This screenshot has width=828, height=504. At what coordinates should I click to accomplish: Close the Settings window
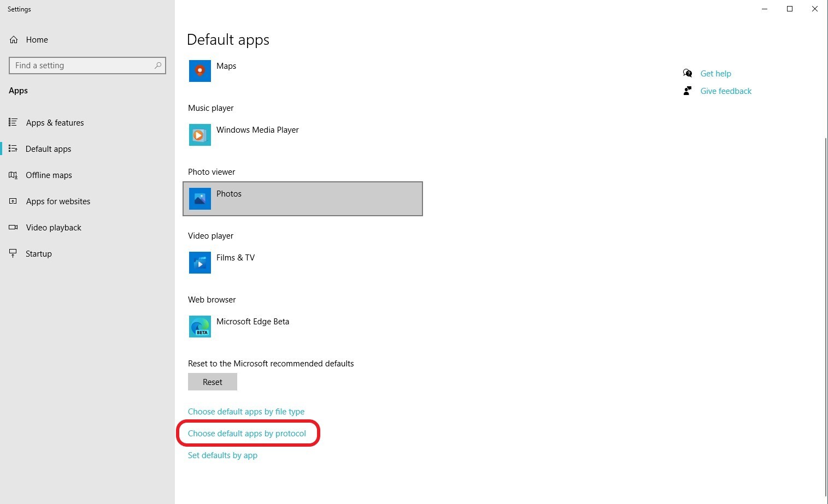(815, 9)
